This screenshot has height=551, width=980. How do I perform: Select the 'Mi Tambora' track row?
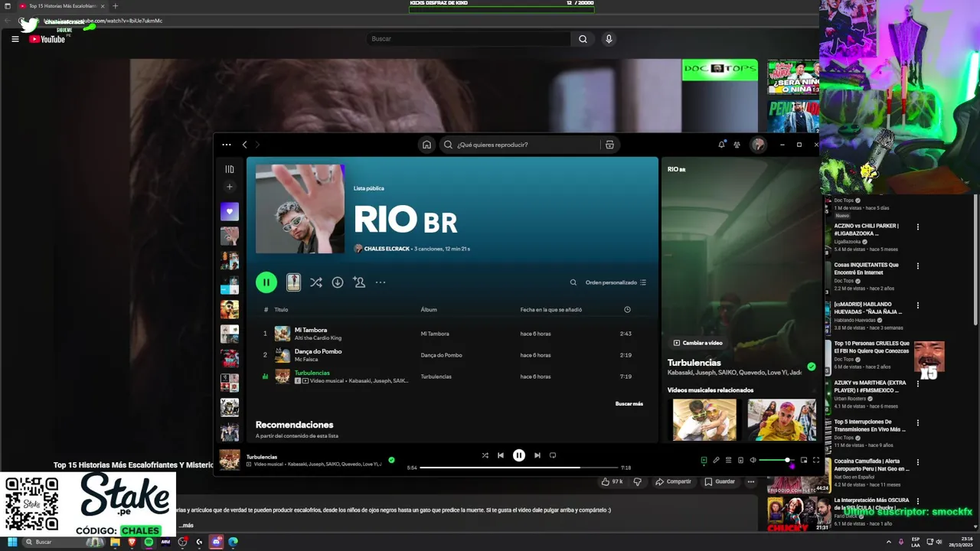tap(453, 334)
